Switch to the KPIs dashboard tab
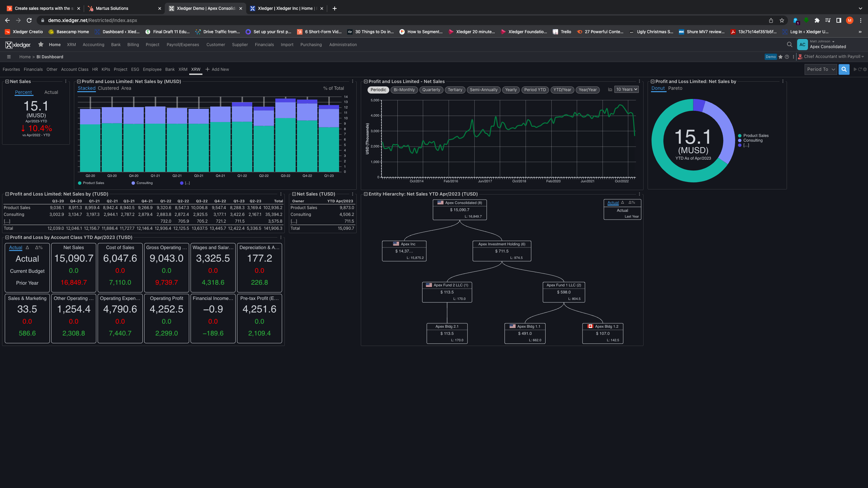Viewport: 868px width, 488px height. coord(105,69)
